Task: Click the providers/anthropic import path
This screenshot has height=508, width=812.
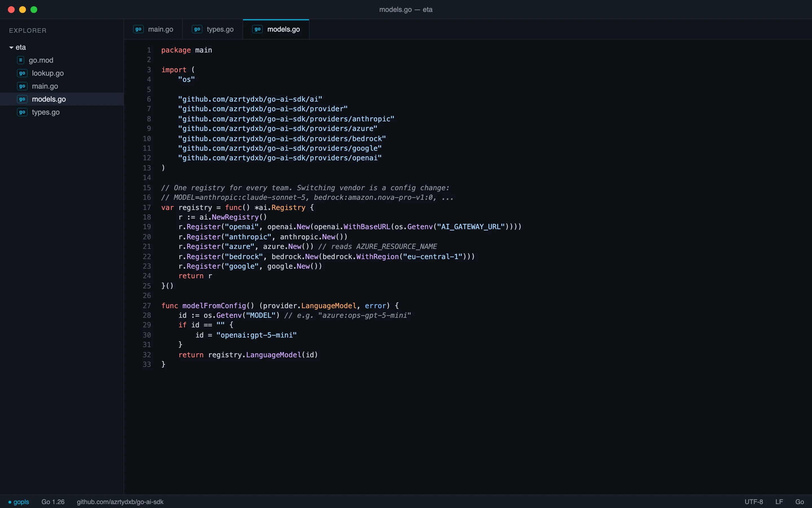Action: (286, 119)
